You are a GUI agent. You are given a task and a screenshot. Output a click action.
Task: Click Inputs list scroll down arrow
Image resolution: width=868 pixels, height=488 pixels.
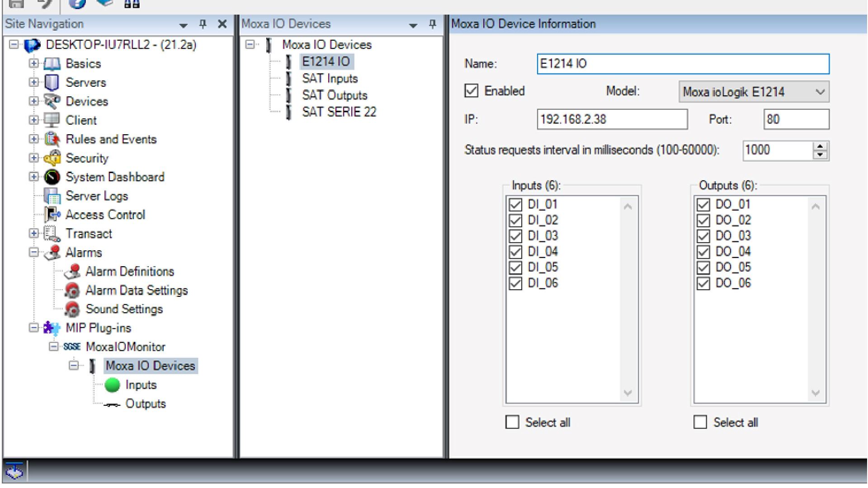point(627,393)
